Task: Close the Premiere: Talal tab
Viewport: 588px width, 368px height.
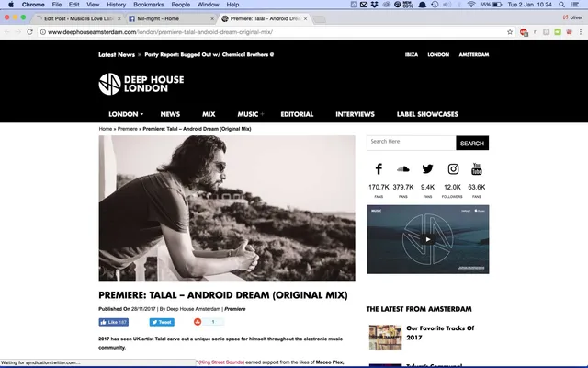Action: pyautogui.click(x=305, y=18)
